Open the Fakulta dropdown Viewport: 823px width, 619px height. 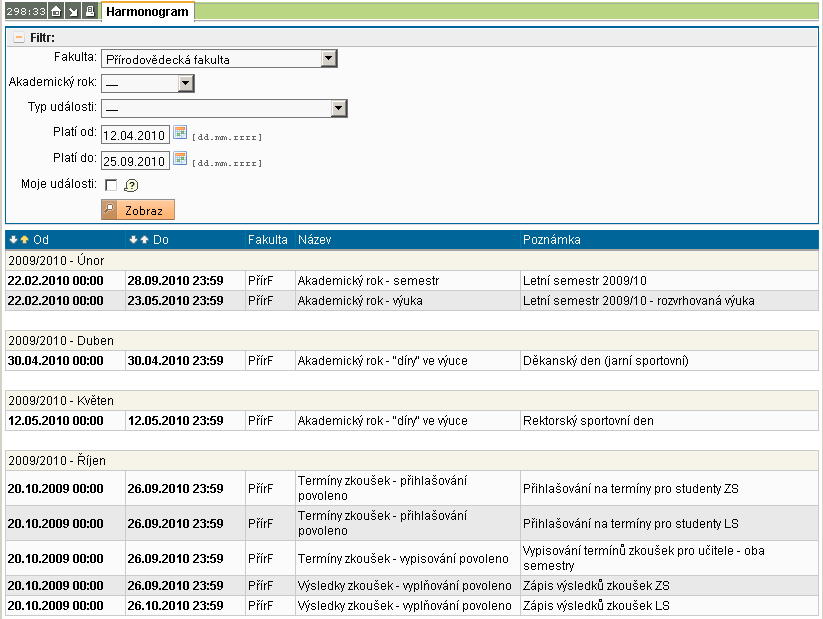(x=328, y=59)
